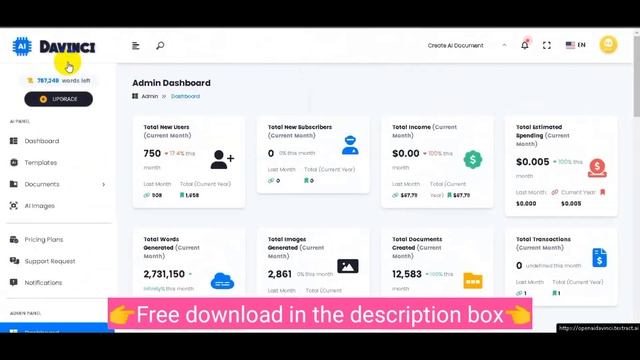This screenshot has width=640, height=360.
Task: Enter fullscreen mode with the expand icon
Action: (x=547, y=45)
